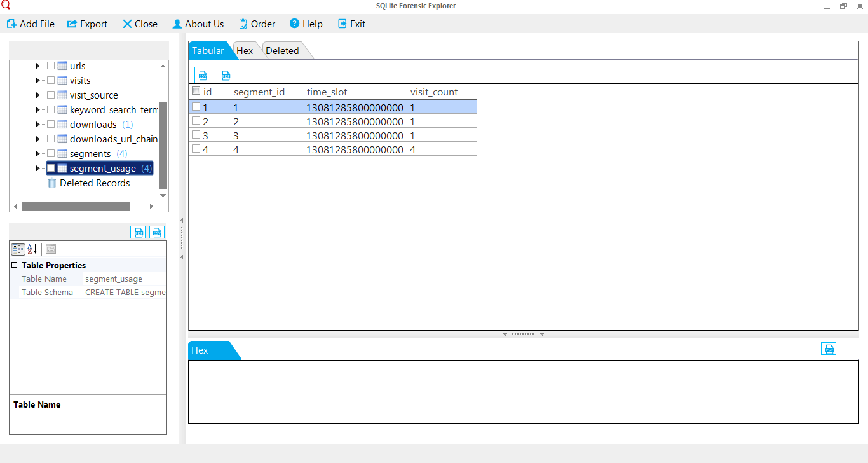
Task: Open the Export option in toolbar
Action: point(87,24)
